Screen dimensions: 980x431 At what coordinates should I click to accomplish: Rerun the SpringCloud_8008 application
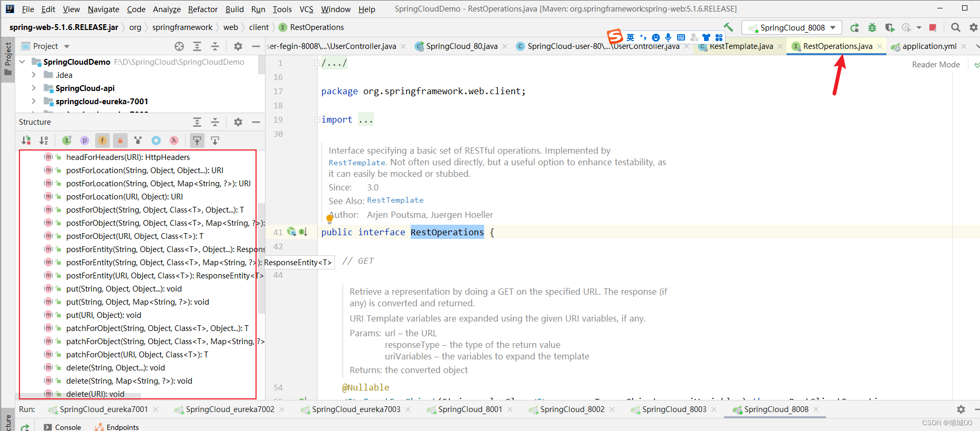(x=854, y=27)
